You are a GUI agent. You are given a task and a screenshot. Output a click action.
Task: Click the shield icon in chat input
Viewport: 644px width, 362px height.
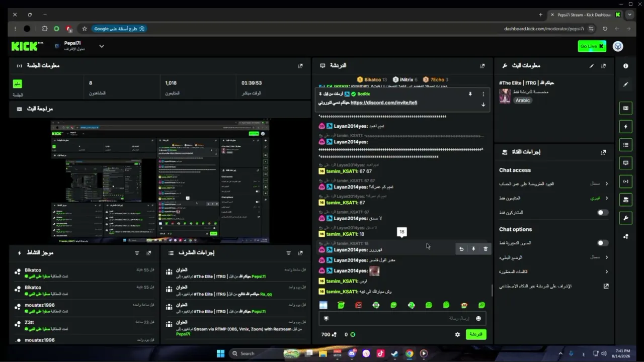[326, 318]
